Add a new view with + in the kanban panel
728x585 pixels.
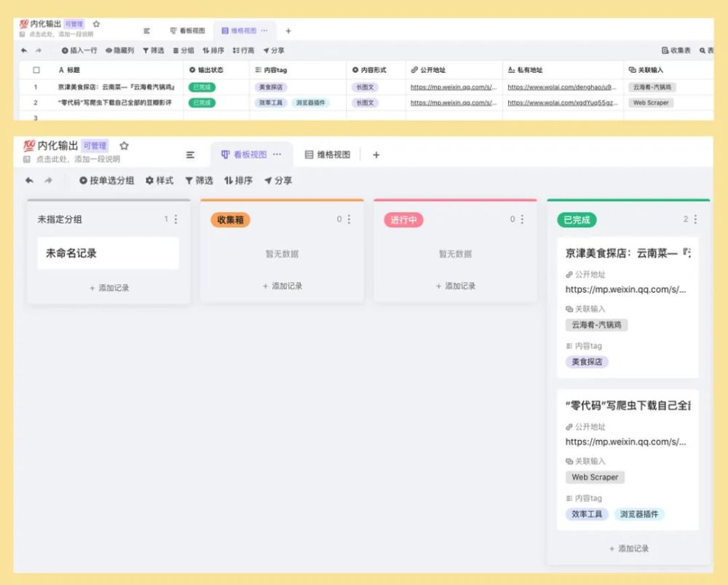(376, 154)
